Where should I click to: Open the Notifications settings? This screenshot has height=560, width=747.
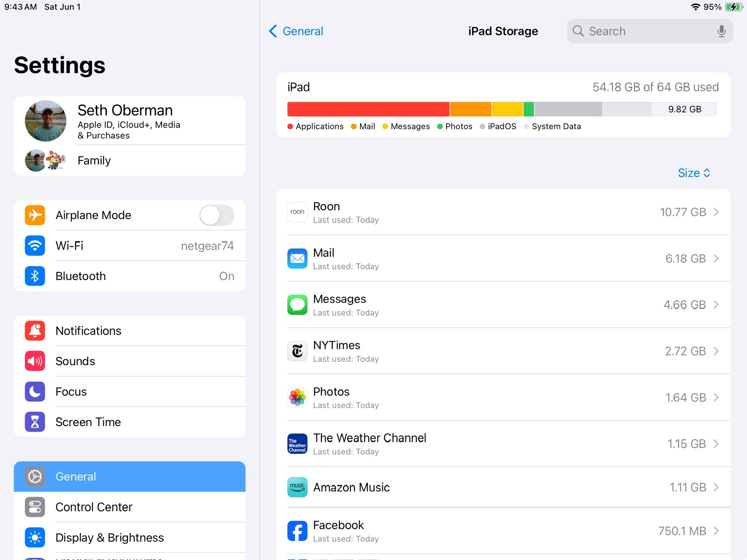[x=129, y=331]
